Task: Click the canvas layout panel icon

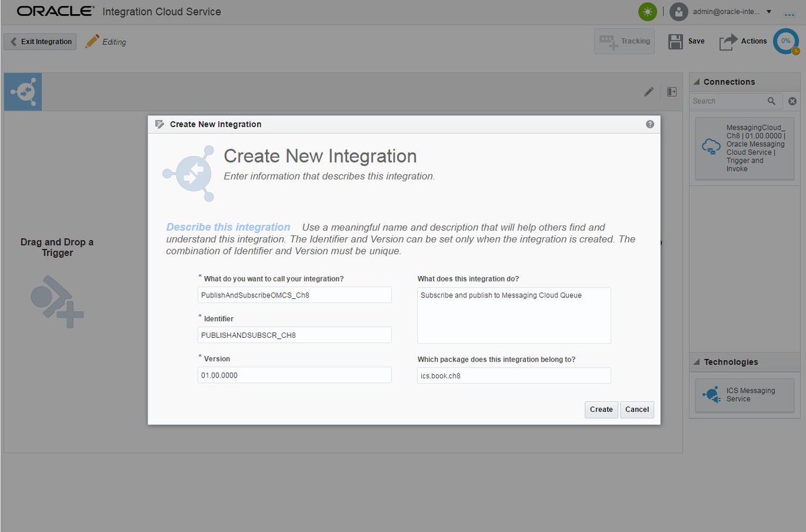Action: tap(672, 92)
